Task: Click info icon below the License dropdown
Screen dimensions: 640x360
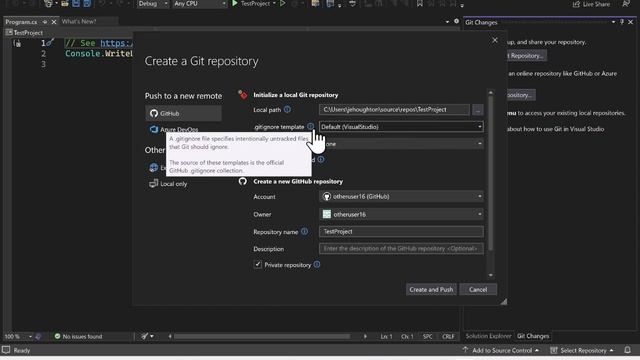Action: pos(321,160)
